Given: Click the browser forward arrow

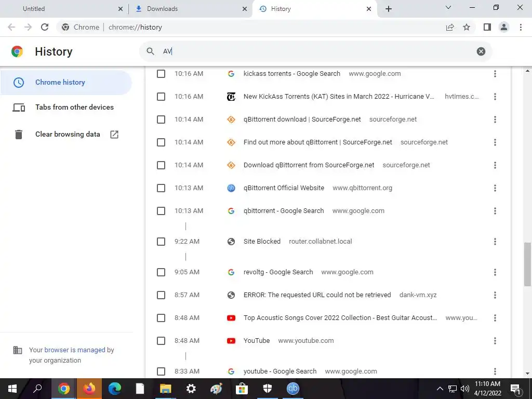Looking at the screenshot, I should tap(28, 27).
